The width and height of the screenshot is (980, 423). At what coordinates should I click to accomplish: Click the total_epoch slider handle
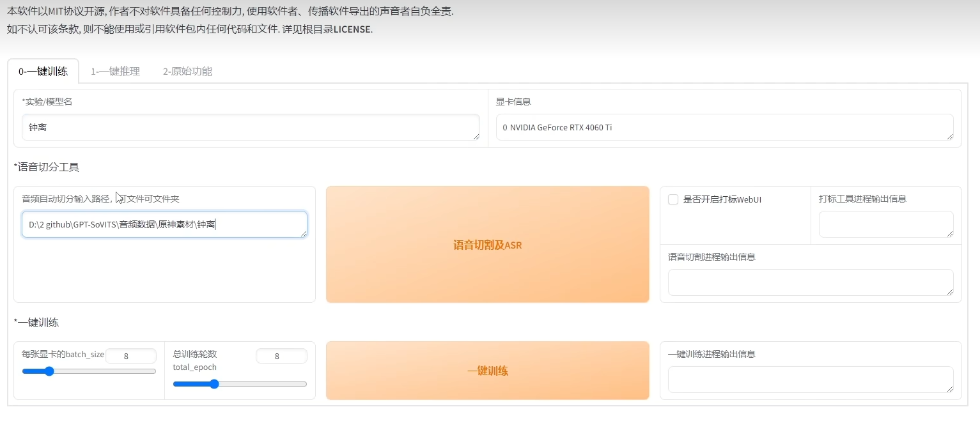pos(214,384)
